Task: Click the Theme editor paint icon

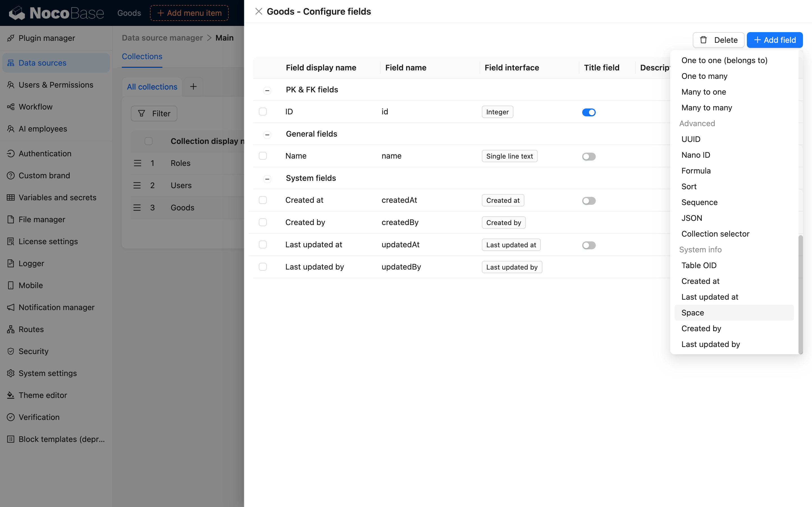Action: point(11,395)
